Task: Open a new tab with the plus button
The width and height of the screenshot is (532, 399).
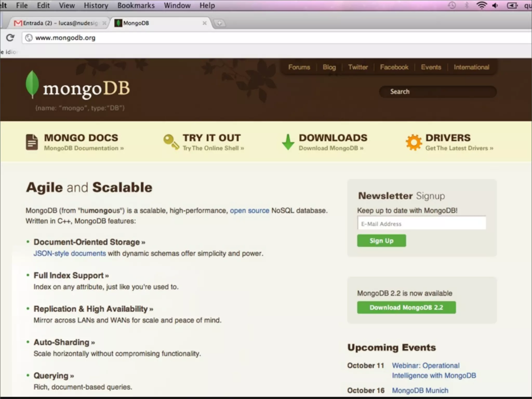Action: pos(220,23)
